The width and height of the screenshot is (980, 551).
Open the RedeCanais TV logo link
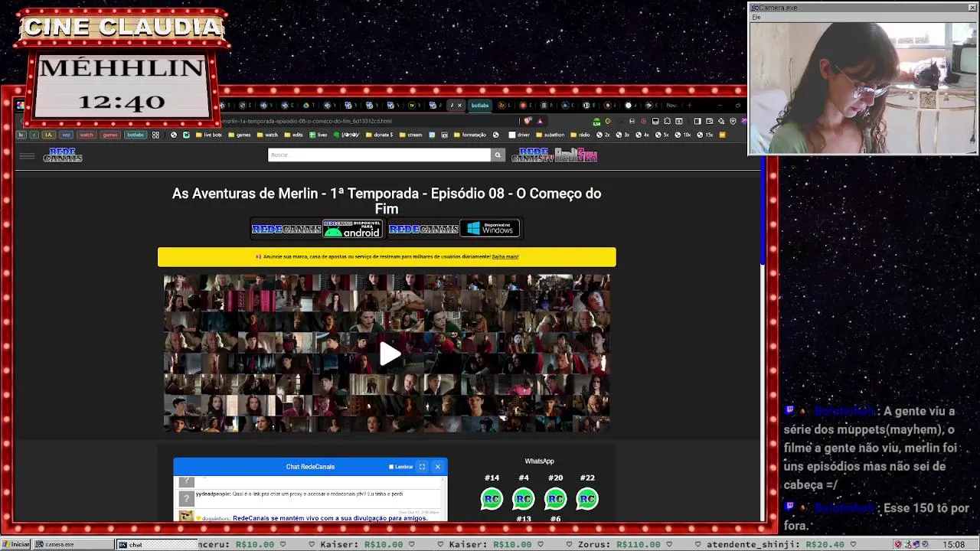click(533, 155)
